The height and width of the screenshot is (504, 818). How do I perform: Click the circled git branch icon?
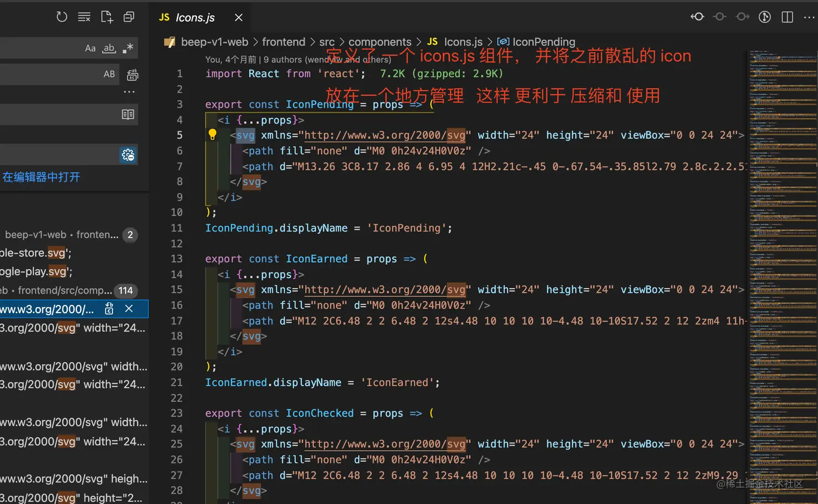click(x=764, y=17)
